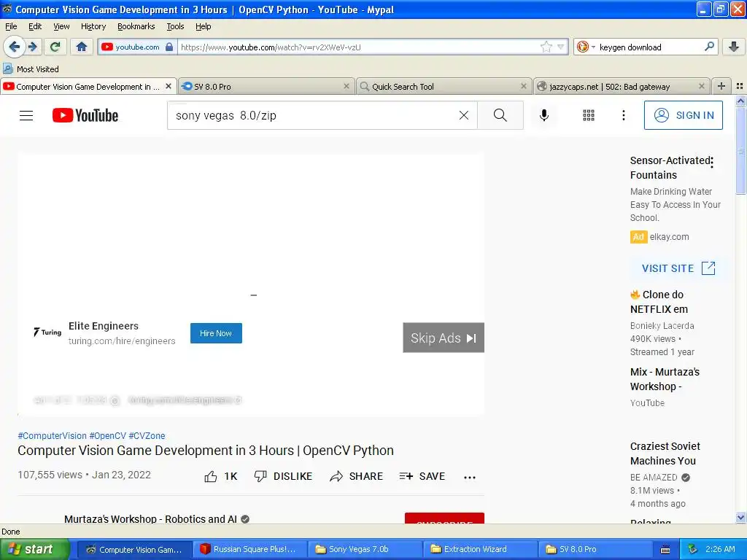Open the Mix - Murtaza's Workshop playlist
Viewport: 747px width, 560px height.
tap(665, 379)
